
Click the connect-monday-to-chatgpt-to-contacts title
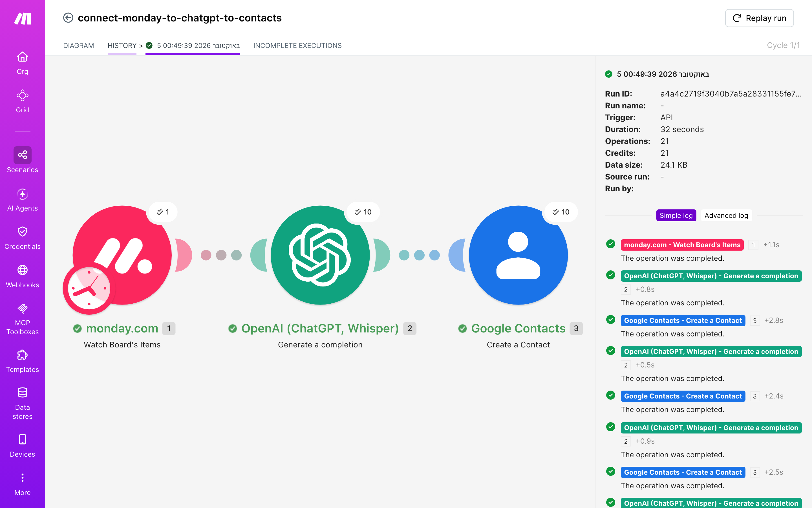click(180, 18)
